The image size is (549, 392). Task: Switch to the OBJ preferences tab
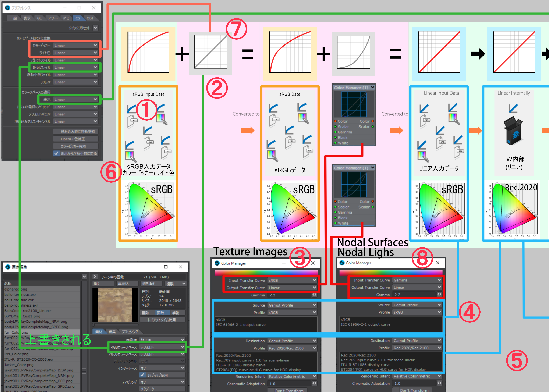90,18
